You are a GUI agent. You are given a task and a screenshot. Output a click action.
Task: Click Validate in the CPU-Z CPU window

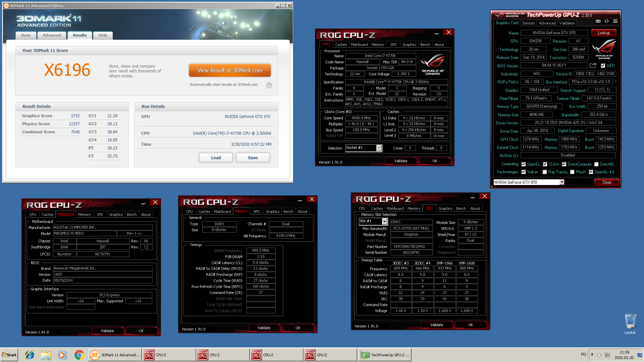(x=400, y=161)
